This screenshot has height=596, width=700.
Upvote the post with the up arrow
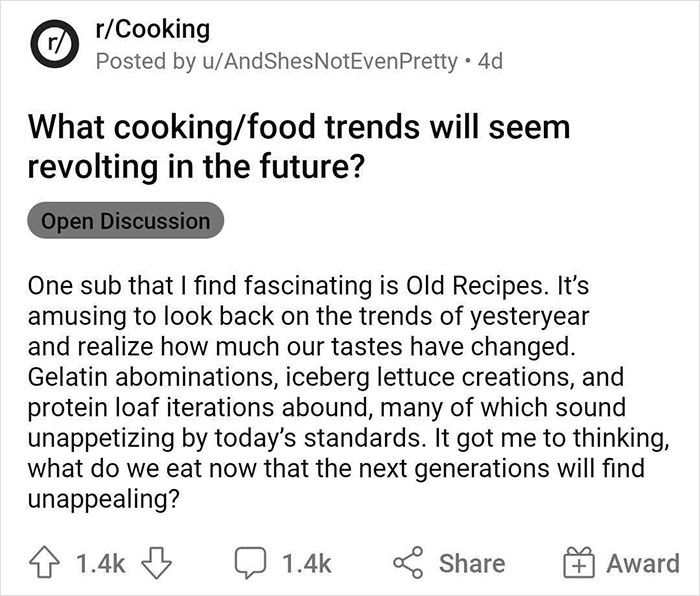point(44,563)
